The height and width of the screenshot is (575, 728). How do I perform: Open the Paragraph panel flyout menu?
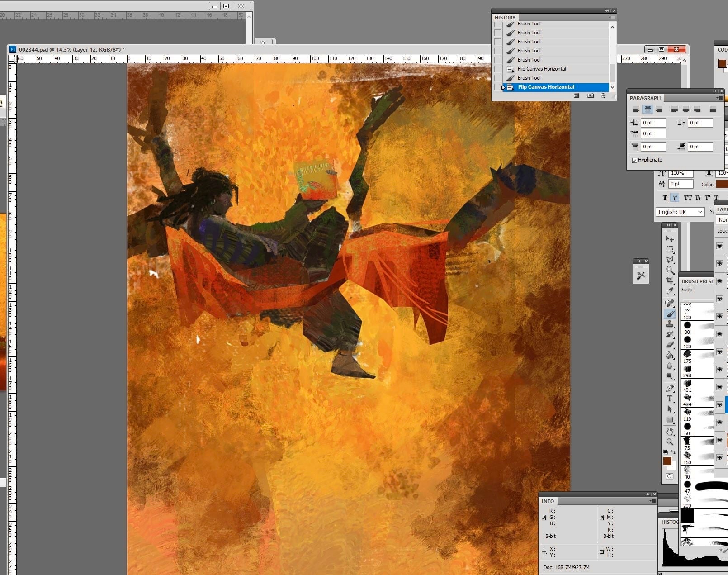(719, 98)
